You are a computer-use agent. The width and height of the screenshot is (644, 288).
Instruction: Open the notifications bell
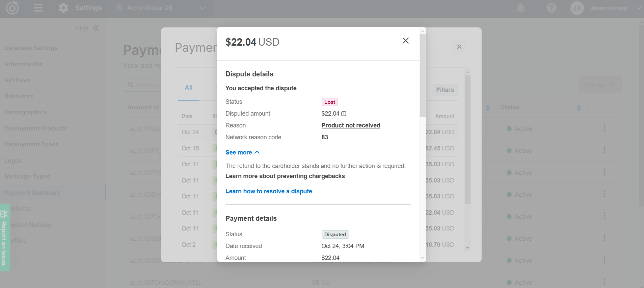[x=520, y=8]
